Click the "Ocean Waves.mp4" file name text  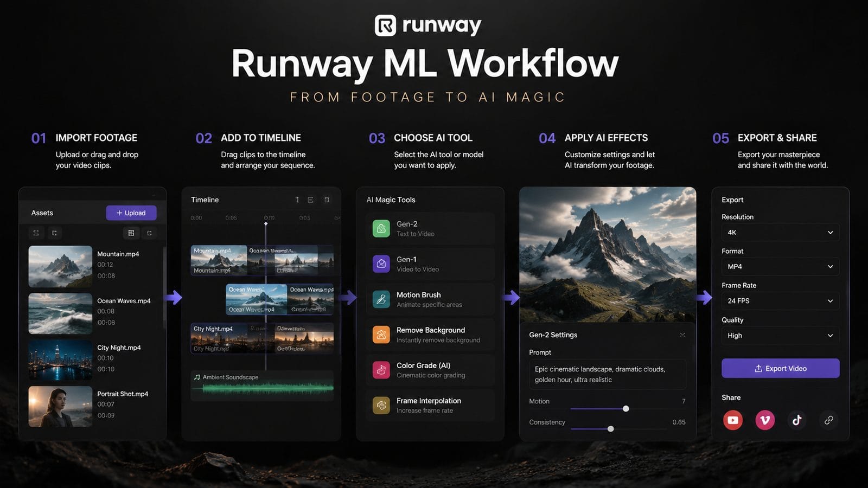(124, 300)
